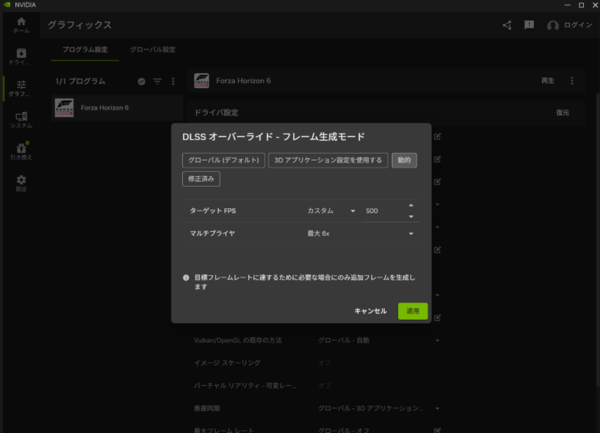This screenshot has width=600, height=433.
Task: Click the キャンセル button in dialog
Action: pyautogui.click(x=370, y=311)
